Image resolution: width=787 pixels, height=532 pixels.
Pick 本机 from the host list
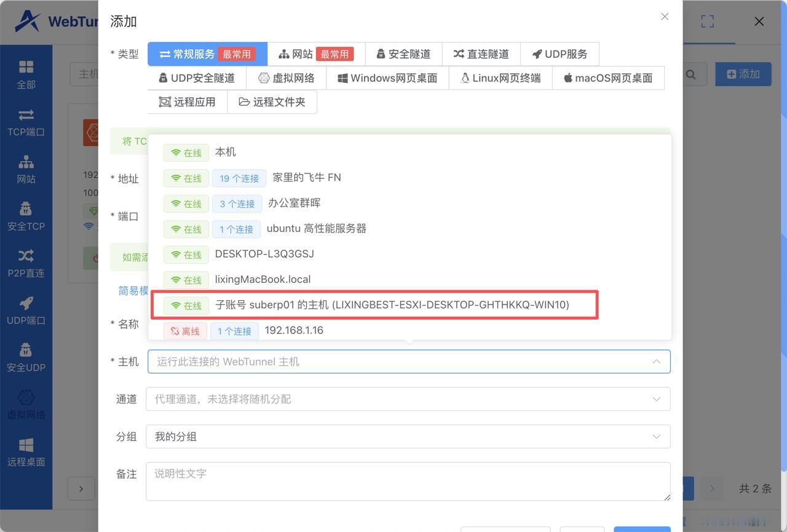409,152
